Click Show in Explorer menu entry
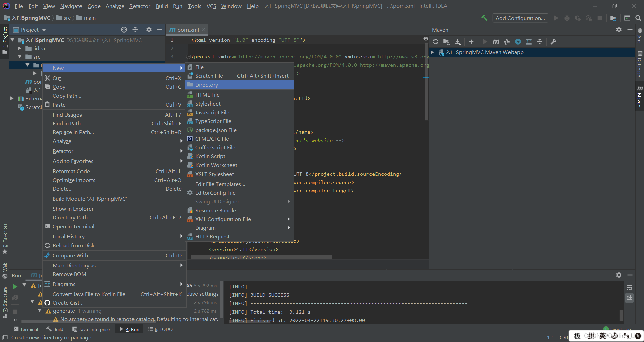The image size is (644, 342). 114,209
